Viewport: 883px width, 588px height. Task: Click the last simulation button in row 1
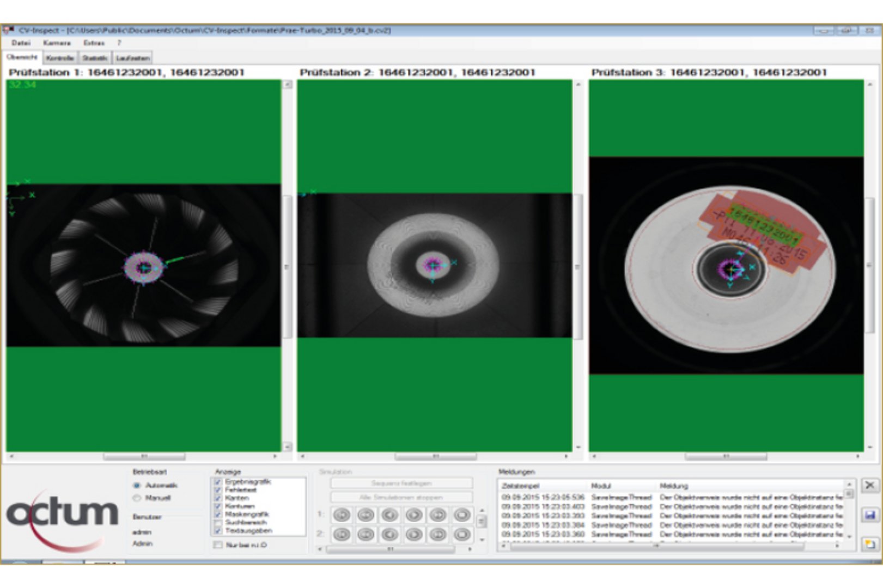(x=462, y=514)
